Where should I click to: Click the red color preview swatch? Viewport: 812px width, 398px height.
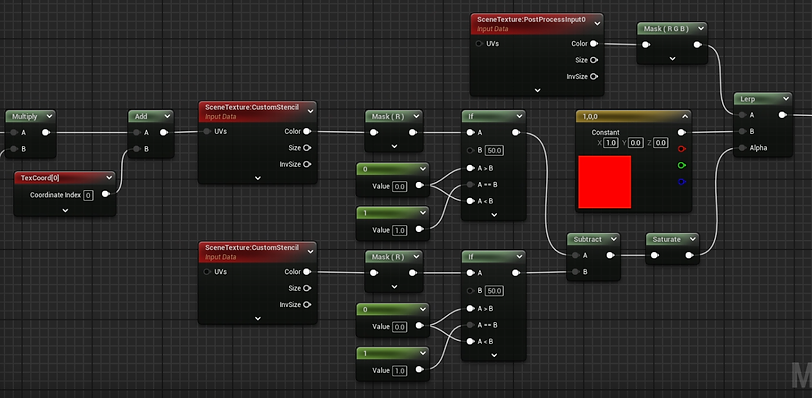[605, 182]
